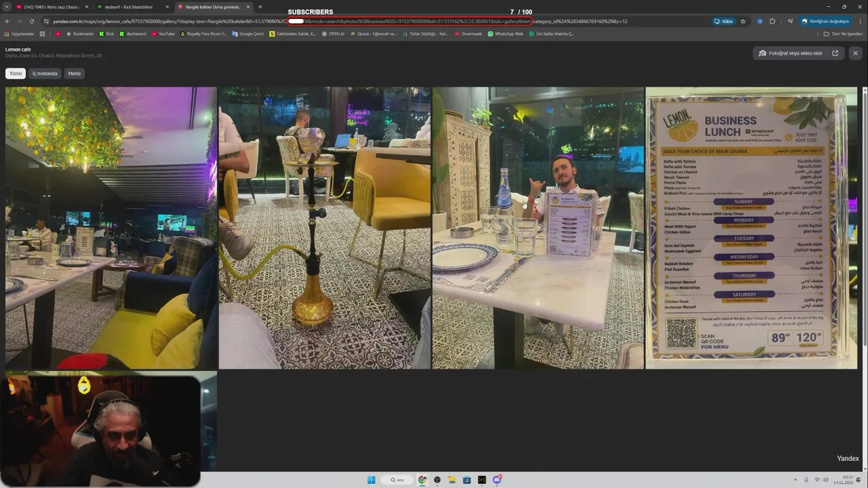Open Microsoft Store from the taskbar
This screenshot has width=868, height=488.
(467, 480)
